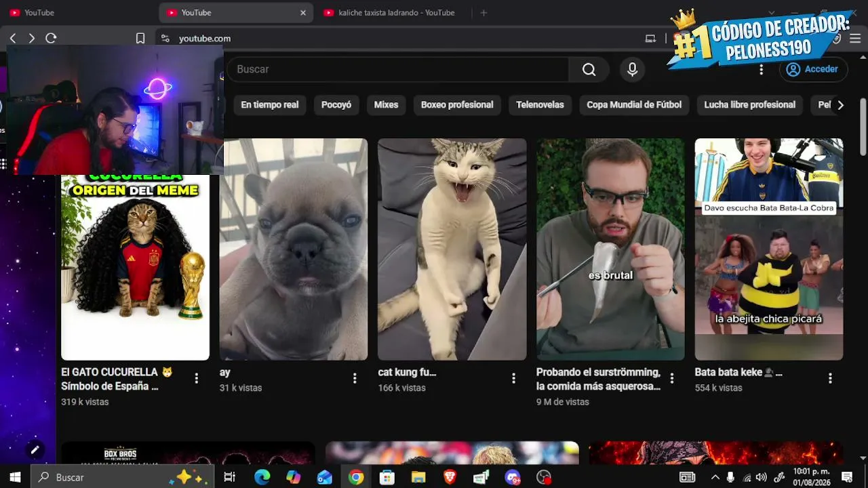The width and height of the screenshot is (868, 488).
Task: Launch Microsoft Edge from the taskbar
Action: (x=262, y=477)
